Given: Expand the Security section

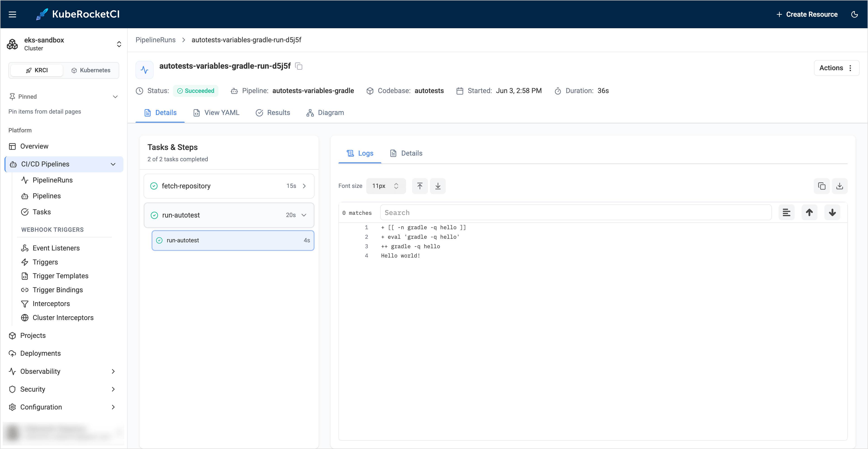Looking at the screenshot, I should click(x=64, y=389).
